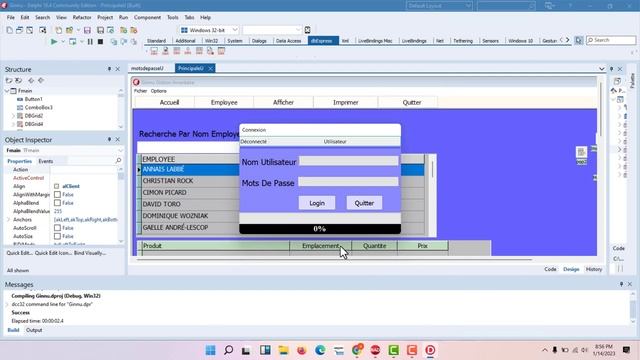
Task: Click the device preview icon beside platform selector
Action: pos(307,30)
